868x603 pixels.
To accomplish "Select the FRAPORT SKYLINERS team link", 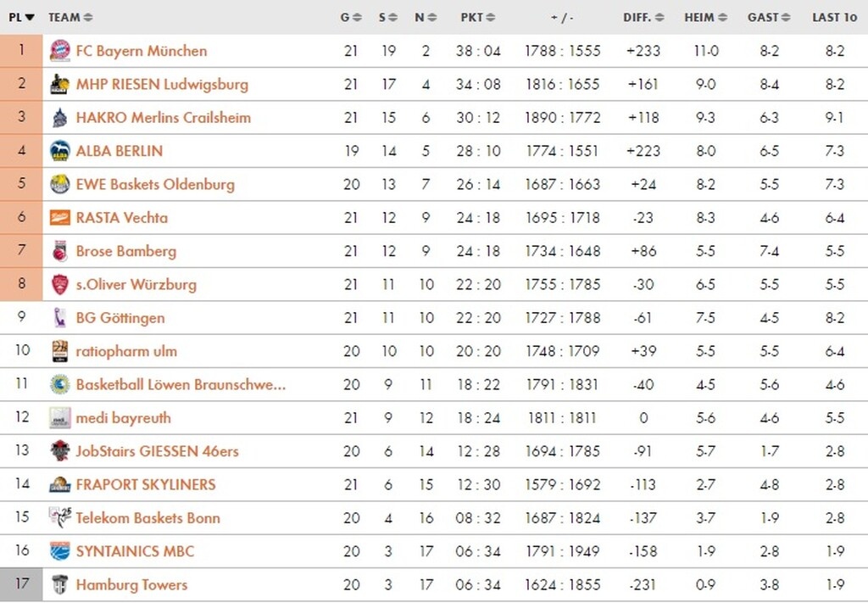I will 145,485.
